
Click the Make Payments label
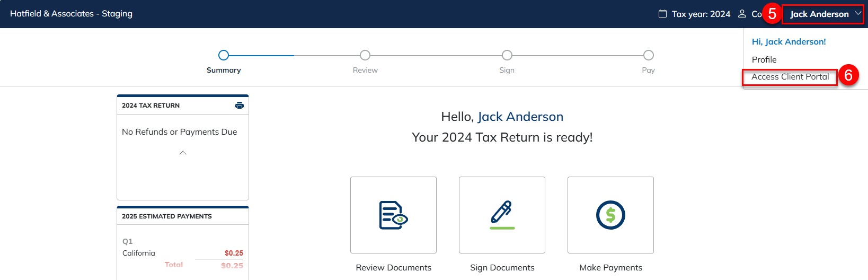[x=610, y=268]
